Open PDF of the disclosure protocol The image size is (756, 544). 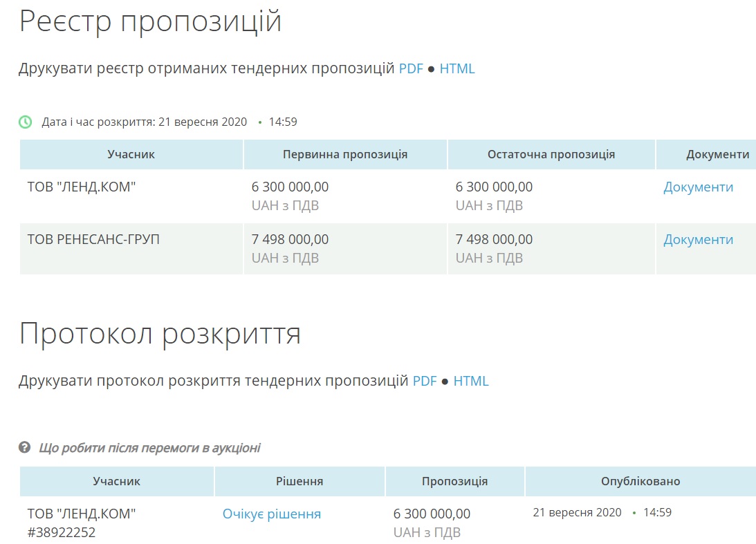pos(425,382)
